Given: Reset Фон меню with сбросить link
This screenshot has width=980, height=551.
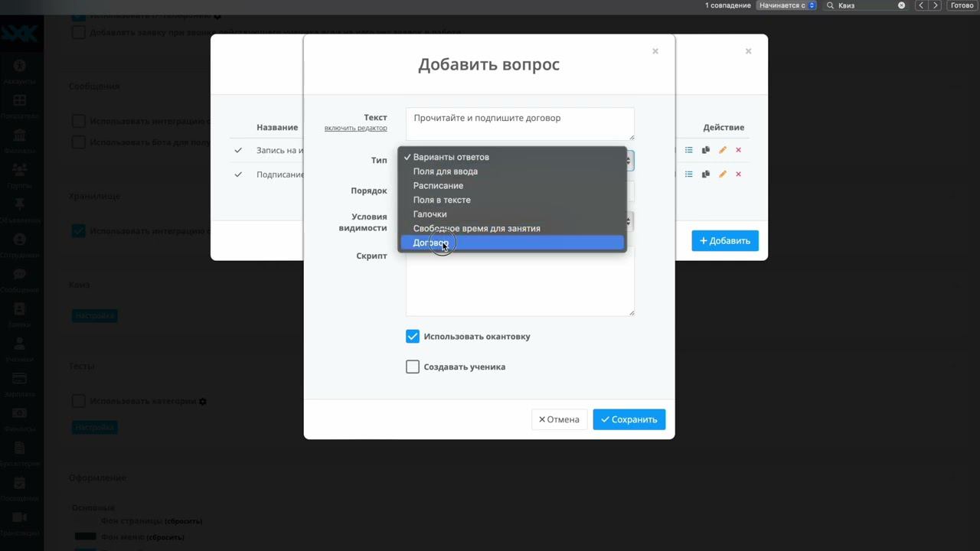Looking at the screenshot, I should point(165,537).
